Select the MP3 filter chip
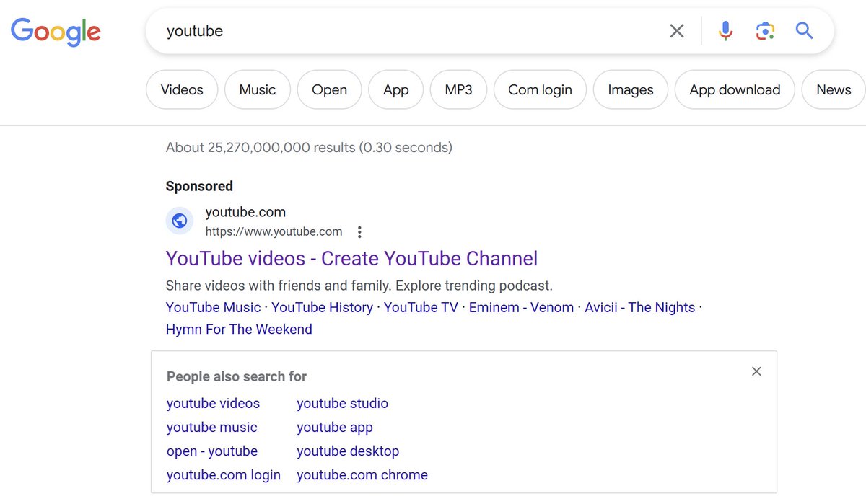The height and width of the screenshot is (504, 866). [x=459, y=90]
